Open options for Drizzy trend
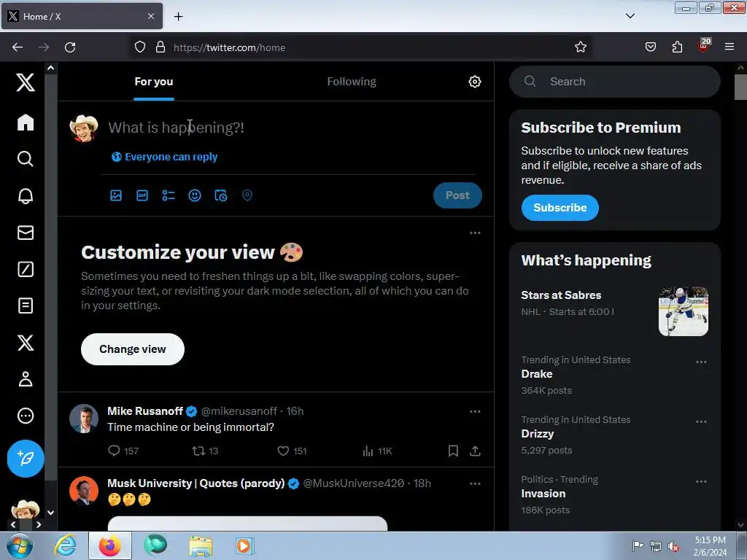The width and height of the screenshot is (747, 560). pos(701,421)
